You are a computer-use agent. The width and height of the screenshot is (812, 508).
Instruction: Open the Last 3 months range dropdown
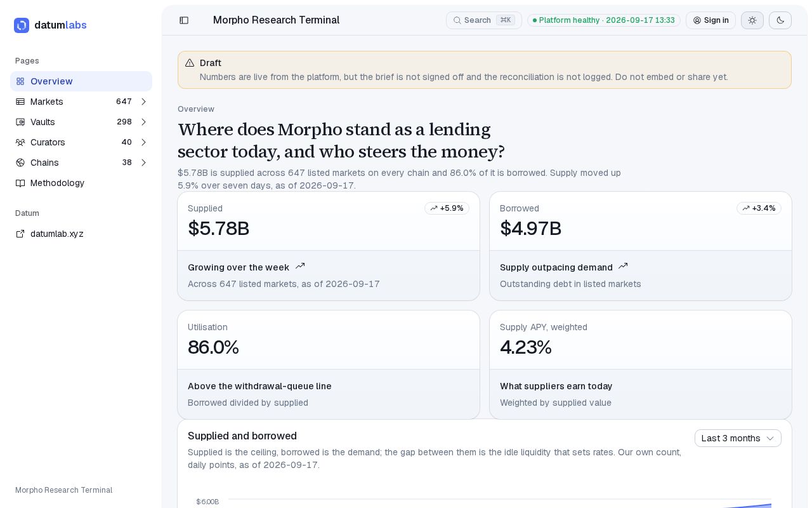tap(738, 438)
